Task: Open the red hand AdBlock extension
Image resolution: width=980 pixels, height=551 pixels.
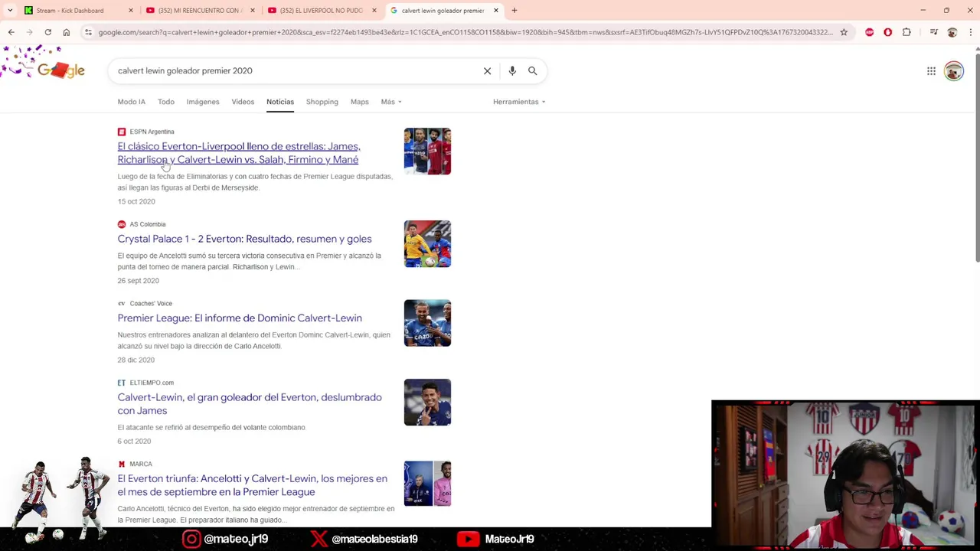Action: pos(888,32)
